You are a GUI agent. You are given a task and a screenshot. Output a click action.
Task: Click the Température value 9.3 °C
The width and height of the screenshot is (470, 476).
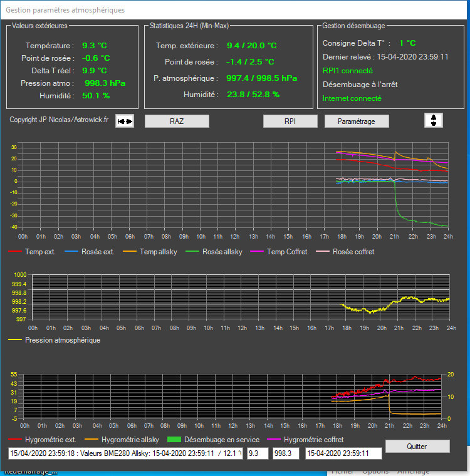pos(95,46)
